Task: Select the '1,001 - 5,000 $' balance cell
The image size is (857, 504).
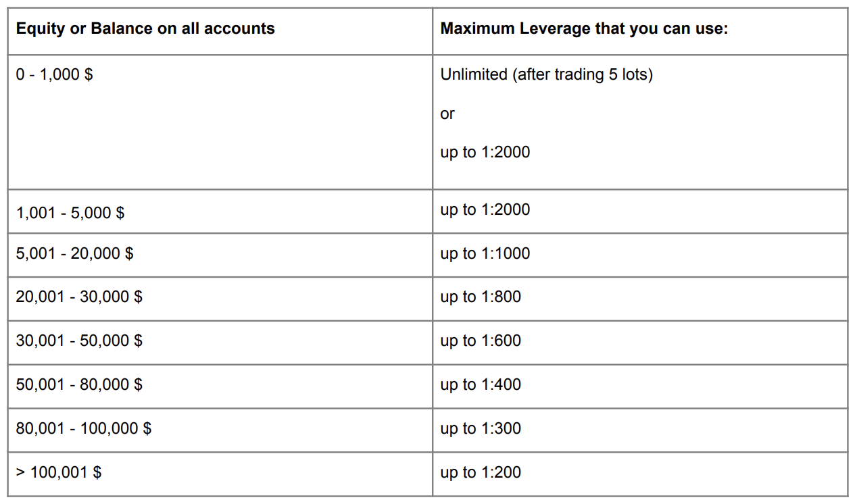Action: click(70, 213)
